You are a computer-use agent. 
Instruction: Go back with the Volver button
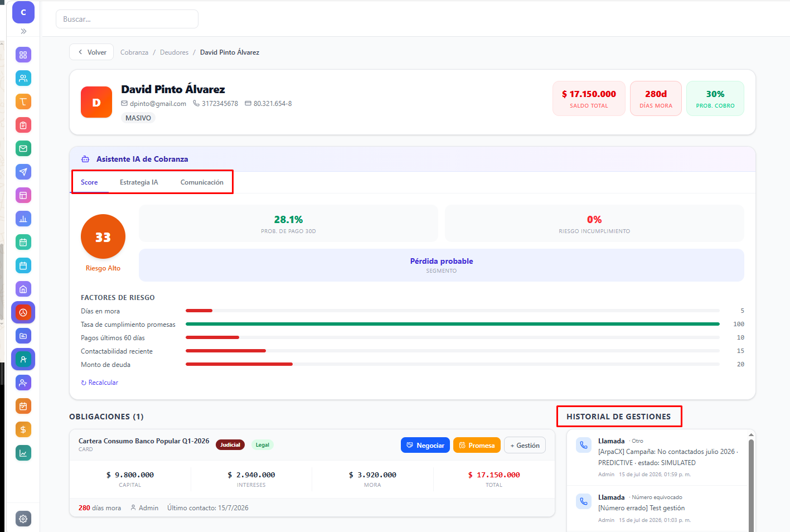(x=91, y=52)
